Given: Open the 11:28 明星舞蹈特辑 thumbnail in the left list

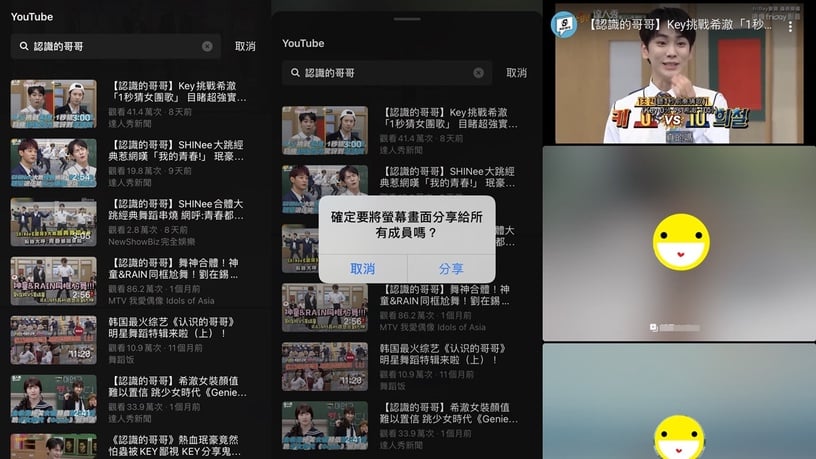Looking at the screenshot, I should 54,340.
